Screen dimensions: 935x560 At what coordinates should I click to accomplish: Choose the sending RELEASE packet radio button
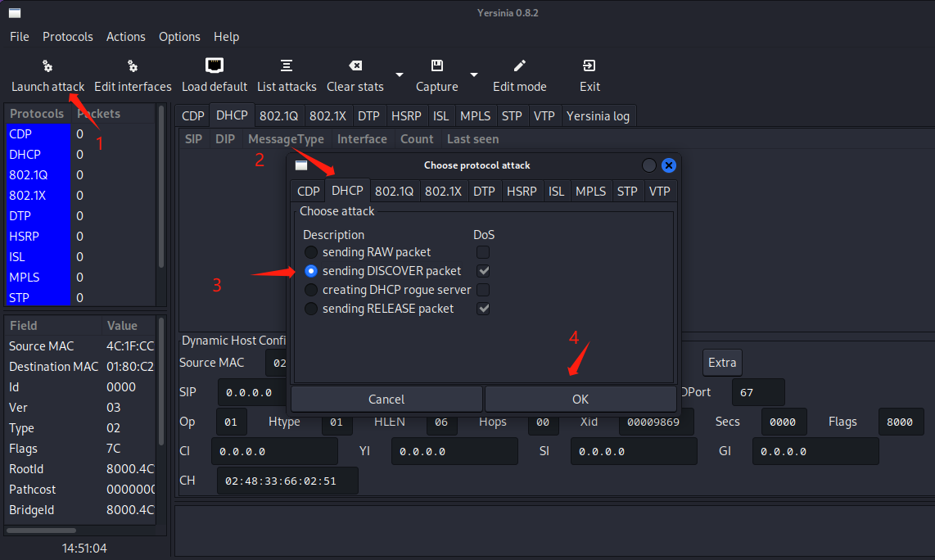click(311, 309)
